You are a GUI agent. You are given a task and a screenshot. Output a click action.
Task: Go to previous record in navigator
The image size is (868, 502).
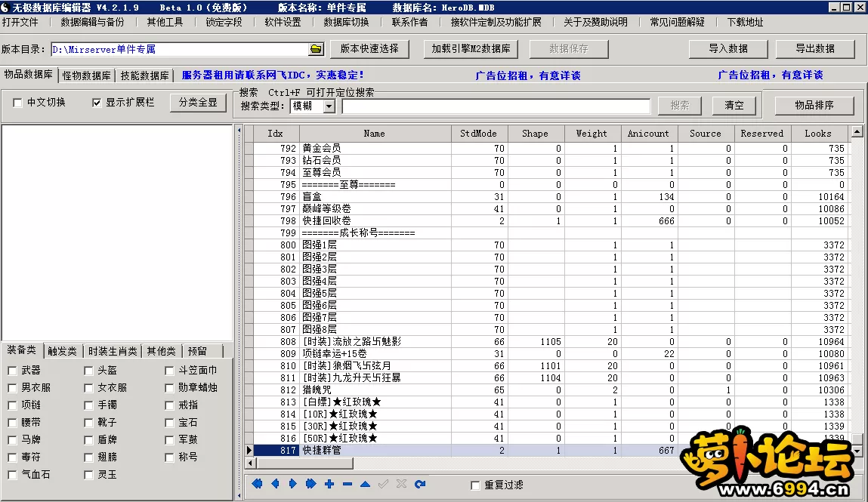pos(275,484)
